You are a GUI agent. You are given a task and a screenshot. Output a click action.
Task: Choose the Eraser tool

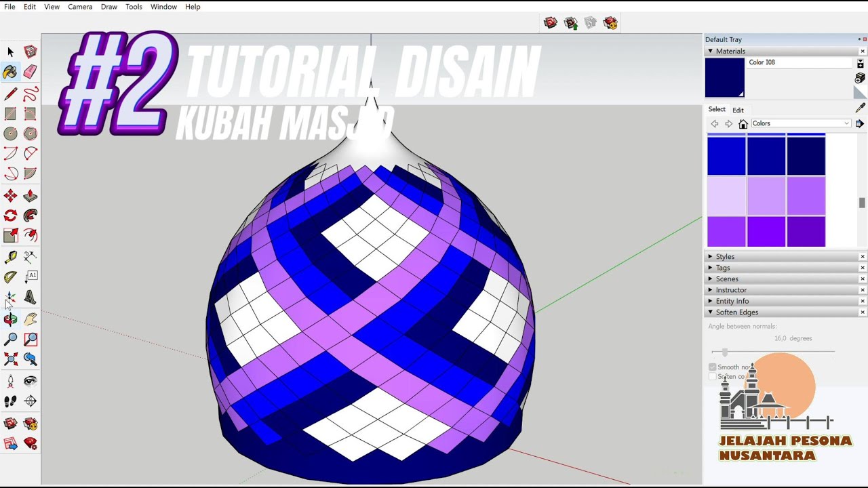(30, 72)
